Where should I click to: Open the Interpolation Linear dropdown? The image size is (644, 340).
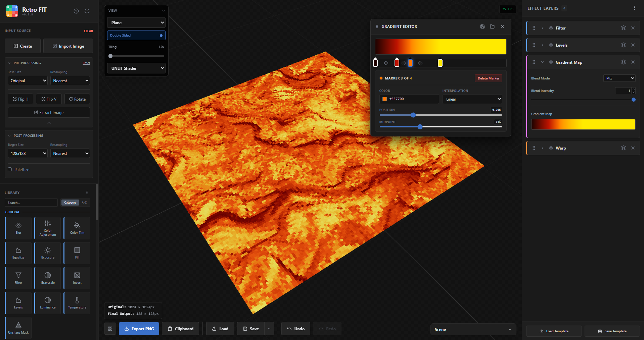[472, 99]
